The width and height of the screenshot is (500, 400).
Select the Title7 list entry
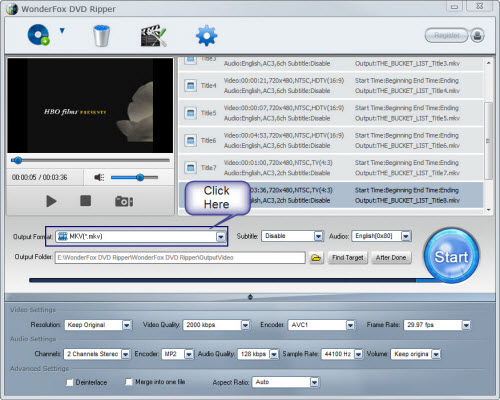point(331,168)
